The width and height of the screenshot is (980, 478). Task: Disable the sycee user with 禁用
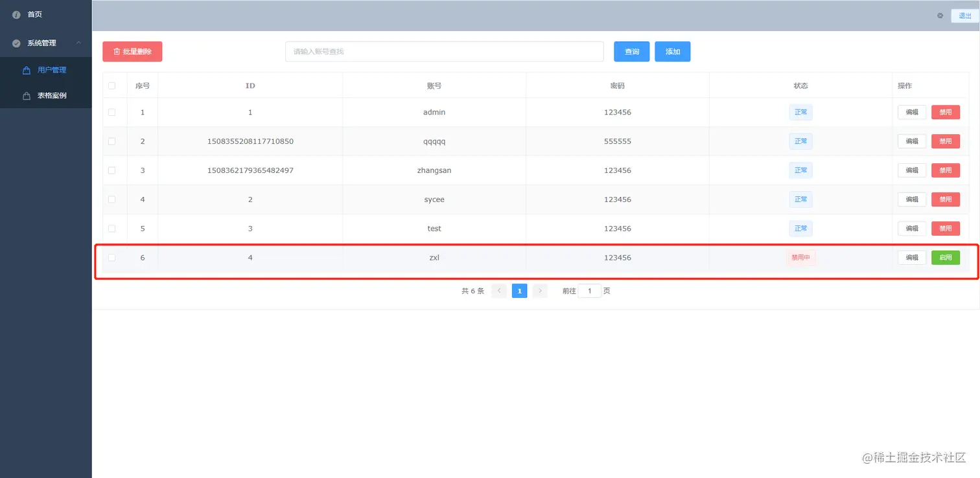pyautogui.click(x=946, y=199)
